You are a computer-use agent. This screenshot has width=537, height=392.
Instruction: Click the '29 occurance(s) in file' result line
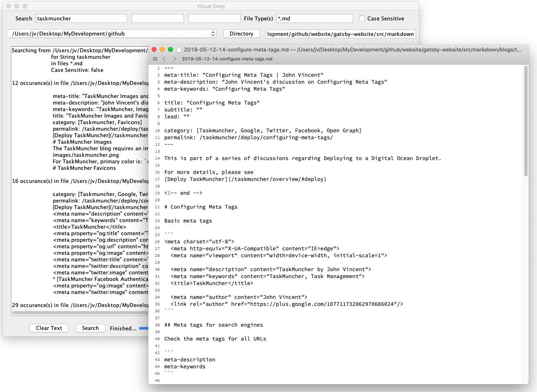[80, 305]
